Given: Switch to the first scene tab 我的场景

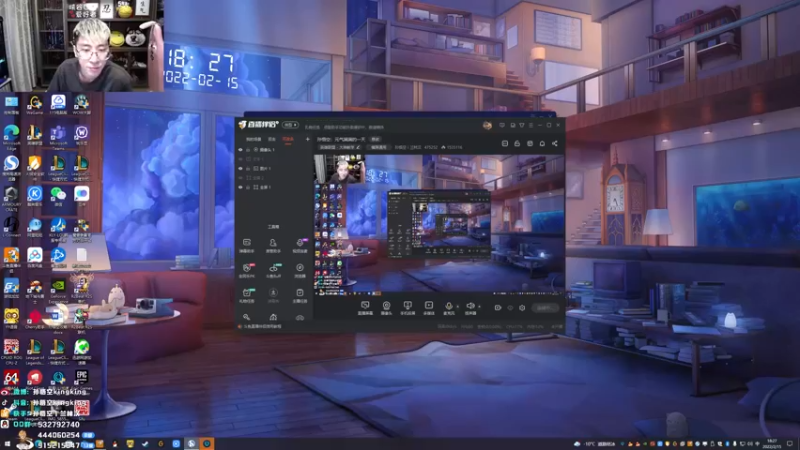Looking at the screenshot, I should tap(254, 139).
